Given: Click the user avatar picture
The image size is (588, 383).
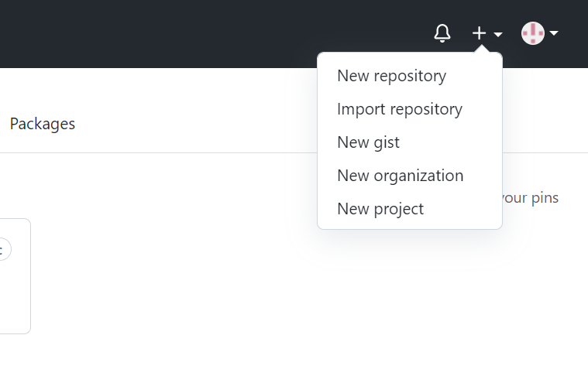Looking at the screenshot, I should [x=533, y=33].
